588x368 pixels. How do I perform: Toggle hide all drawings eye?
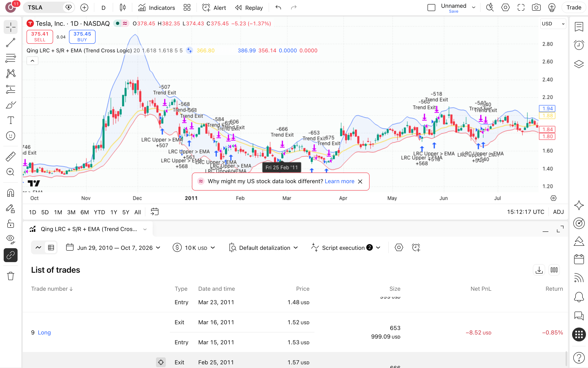[x=10, y=239]
